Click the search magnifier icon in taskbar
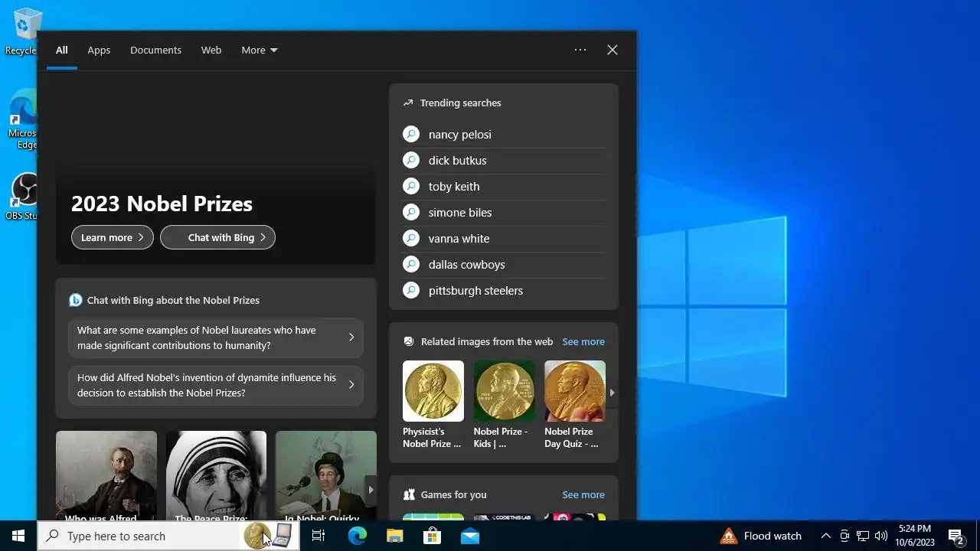Viewport: 980px width, 551px height. coord(52,536)
